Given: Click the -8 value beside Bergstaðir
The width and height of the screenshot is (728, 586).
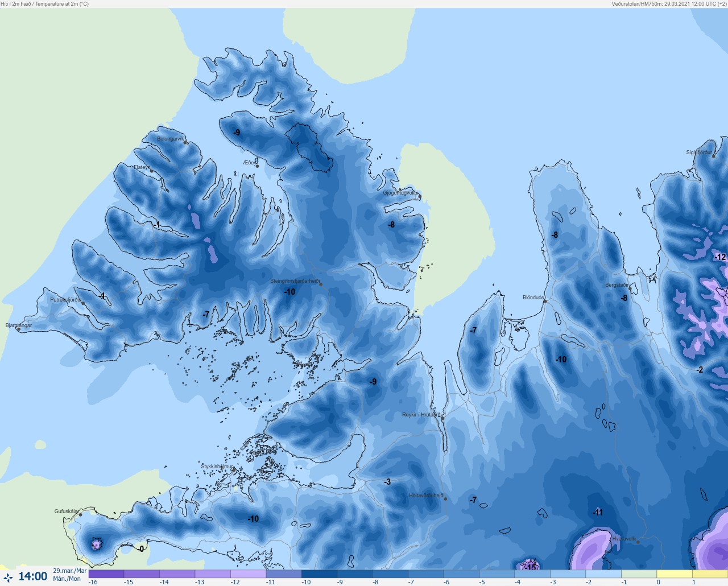Looking at the screenshot, I should pyautogui.click(x=624, y=298).
